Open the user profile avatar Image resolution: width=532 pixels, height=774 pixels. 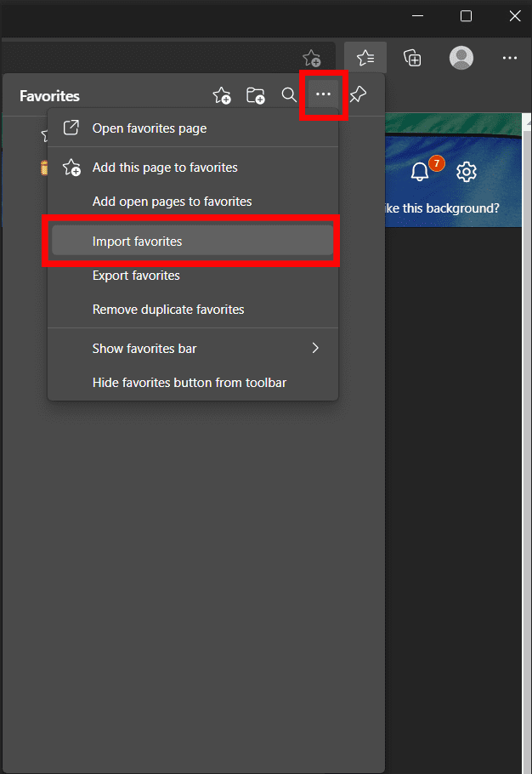click(x=461, y=58)
